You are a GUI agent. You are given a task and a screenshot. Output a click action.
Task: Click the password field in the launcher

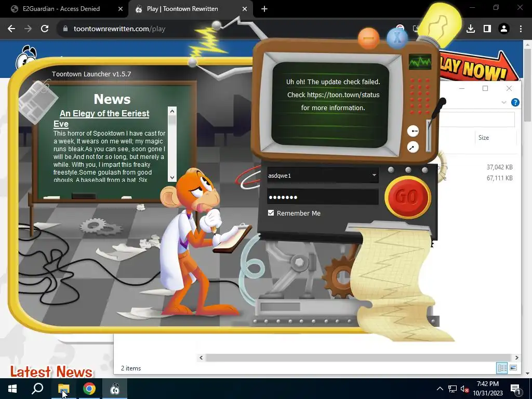tap(323, 197)
